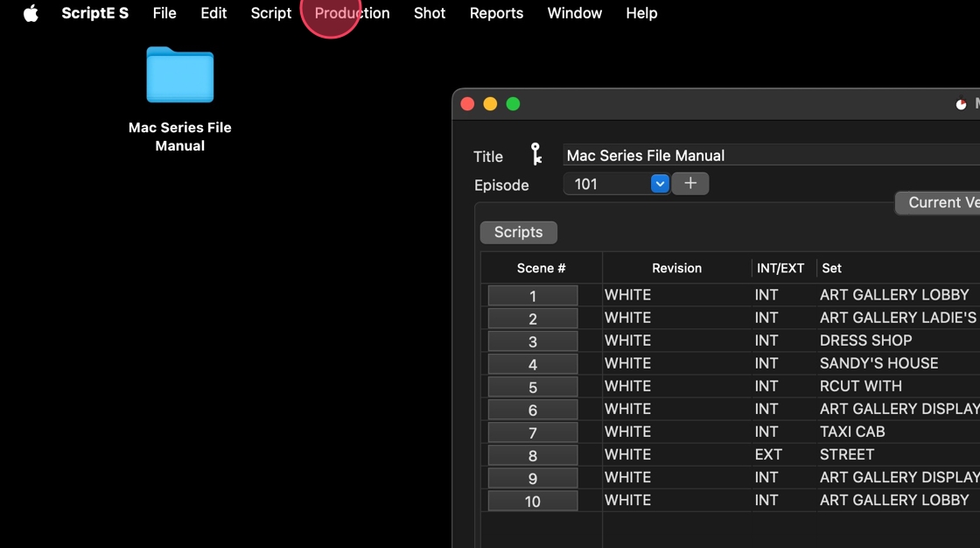Select ART GALLERY LADIE'S set cell
The width and height of the screenshot is (980, 548).
click(x=898, y=318)
